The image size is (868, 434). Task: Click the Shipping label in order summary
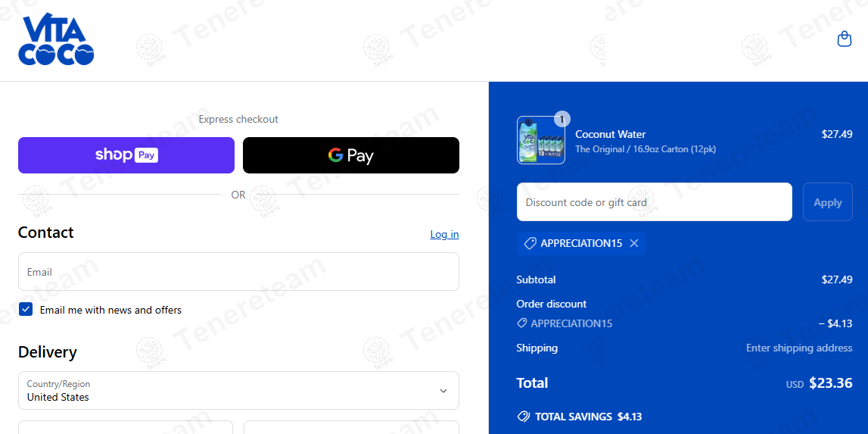click(537, 348)
